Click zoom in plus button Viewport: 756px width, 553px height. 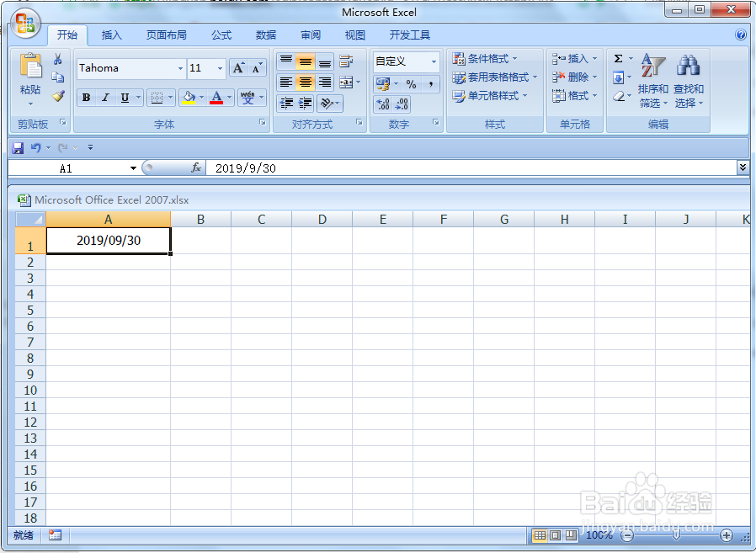726,535
